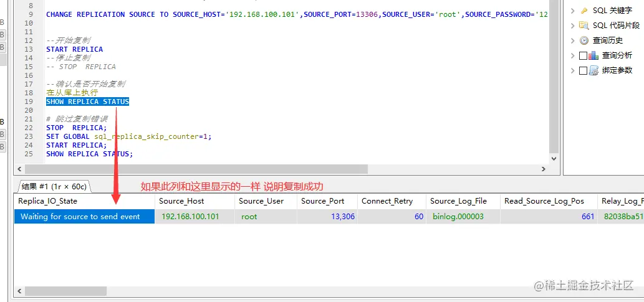Image resolution: width=644 pixels, height=302 pixels.
Task: Select SQL 关键字 label in helper tree
Action: [x=612, y=11]
